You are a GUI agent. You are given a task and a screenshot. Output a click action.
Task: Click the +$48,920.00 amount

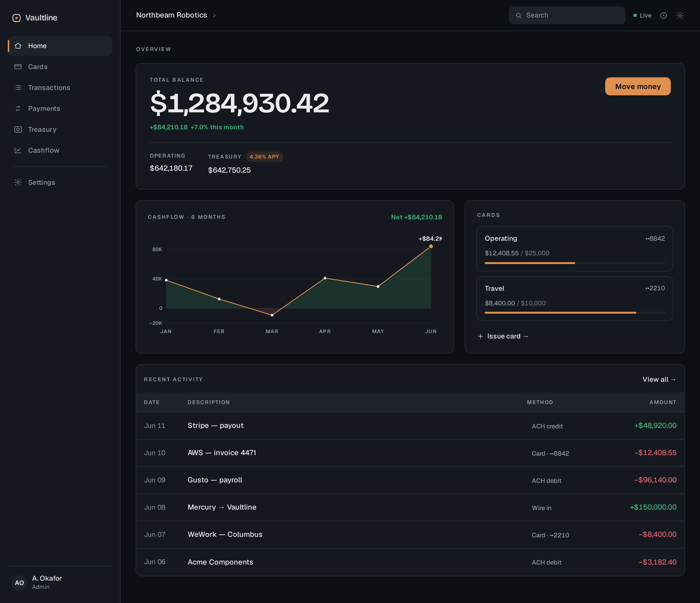pyautogui.click(x=655, y=426)
